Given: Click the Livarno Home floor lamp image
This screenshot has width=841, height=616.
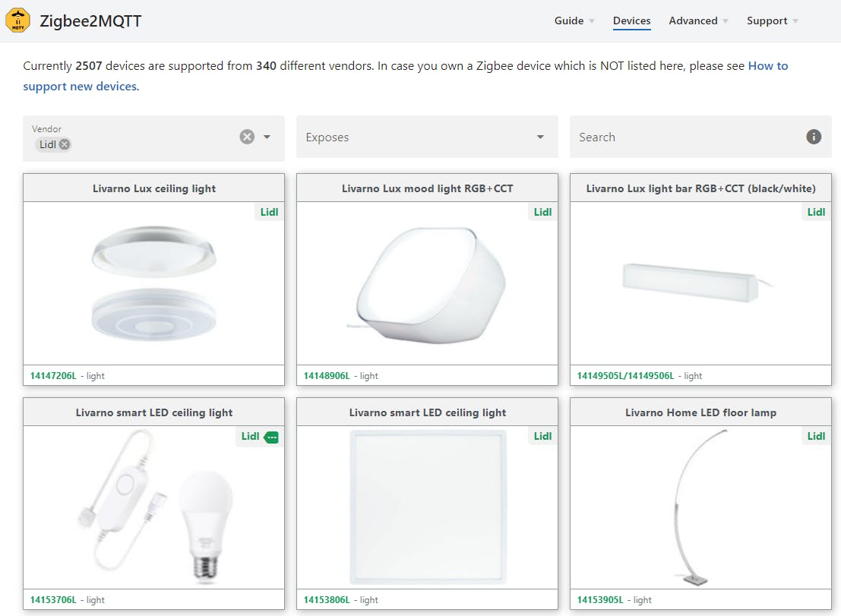Looking at the screenshot, I should coord(700,507).
